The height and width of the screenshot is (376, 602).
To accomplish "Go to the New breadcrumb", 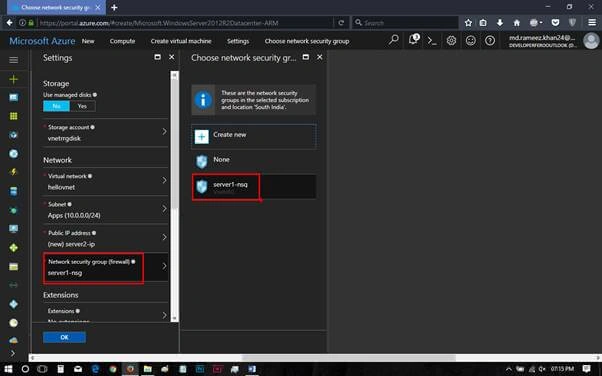I will pyautogui.click(x=88, y=41).
